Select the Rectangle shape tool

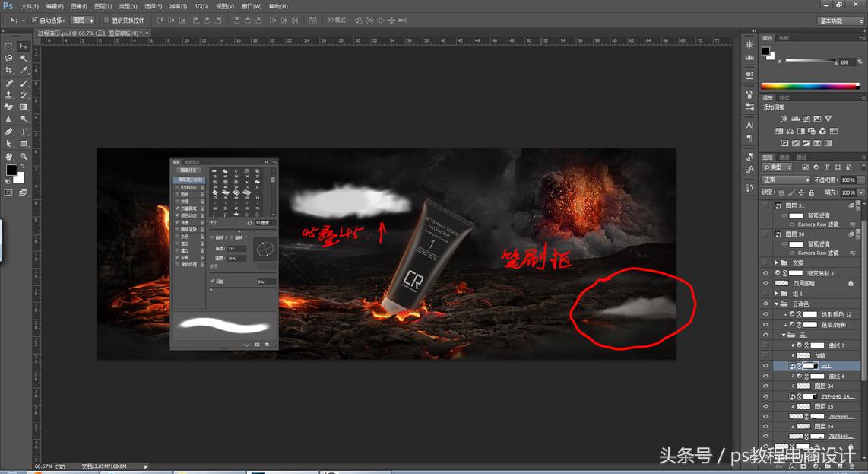click(x=24, y=144)
